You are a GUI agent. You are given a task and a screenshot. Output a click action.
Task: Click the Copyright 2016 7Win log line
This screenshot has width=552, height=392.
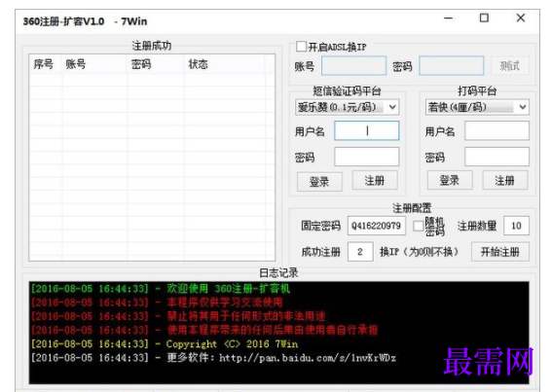point(165,343)
